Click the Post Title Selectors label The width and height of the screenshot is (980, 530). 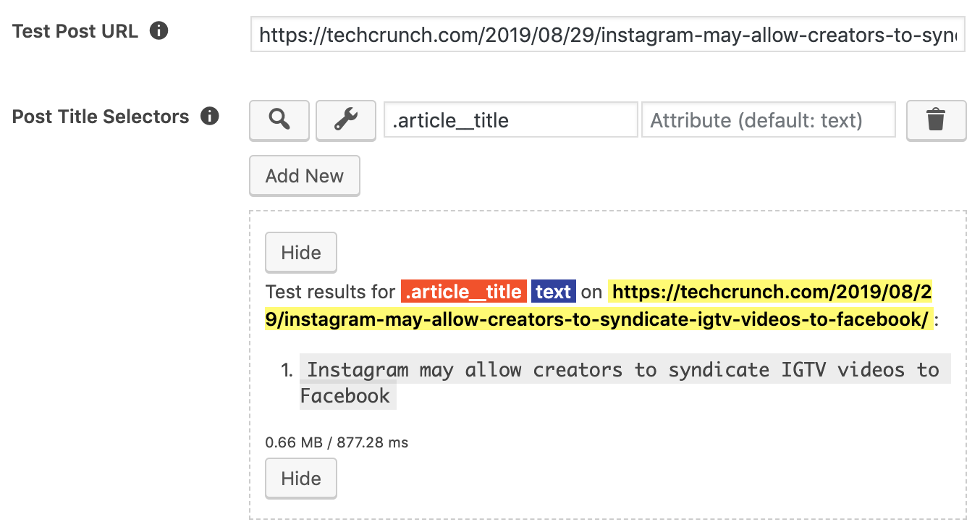101,117
